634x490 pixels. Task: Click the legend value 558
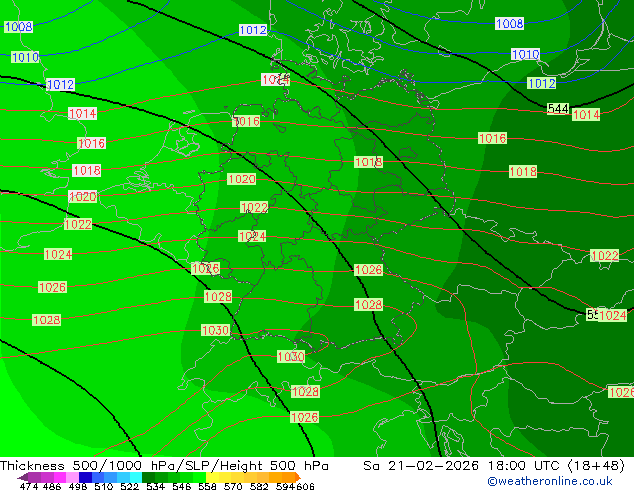207,486
